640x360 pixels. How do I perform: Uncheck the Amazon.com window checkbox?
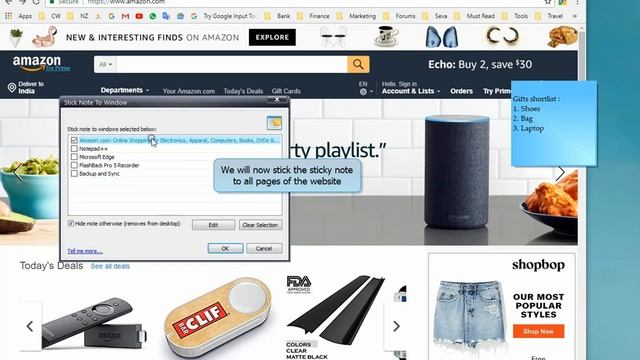74,140
